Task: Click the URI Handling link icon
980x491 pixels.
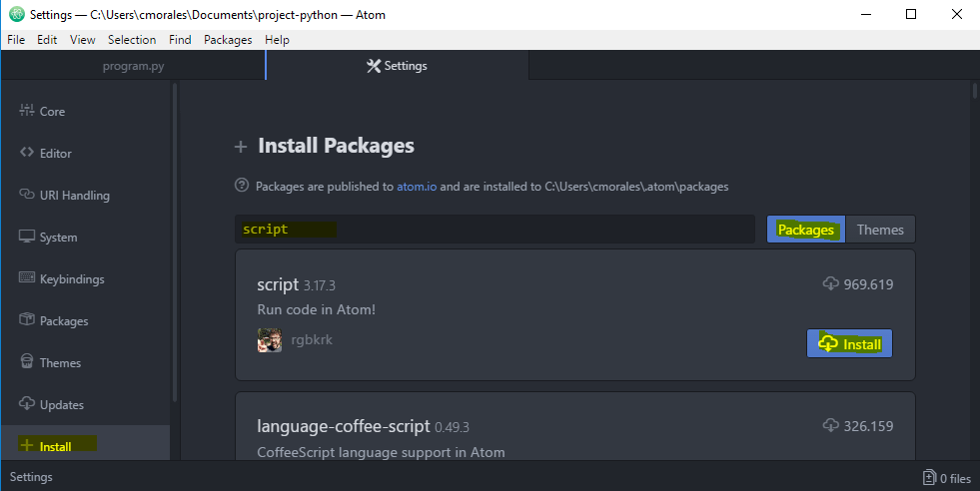Action: 27,195
